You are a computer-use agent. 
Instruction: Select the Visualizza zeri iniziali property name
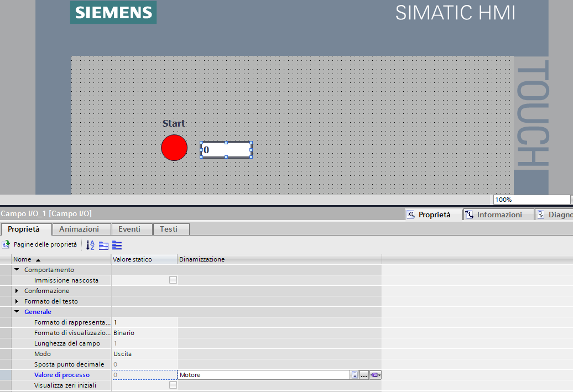click(65, 385)
